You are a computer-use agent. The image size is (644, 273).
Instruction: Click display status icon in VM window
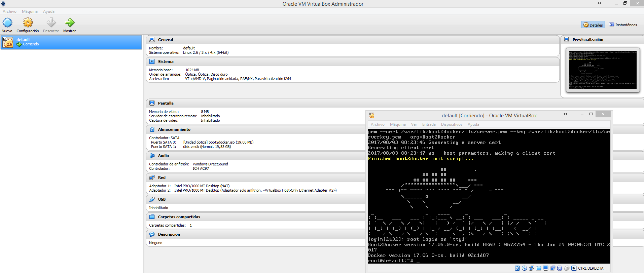click(x=545, y=268)
